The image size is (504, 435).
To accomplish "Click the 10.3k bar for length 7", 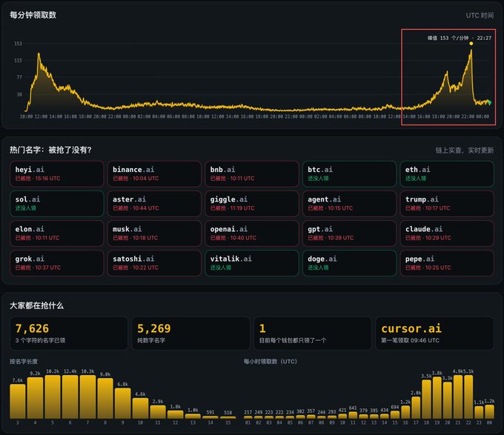I will click(87, 396).
